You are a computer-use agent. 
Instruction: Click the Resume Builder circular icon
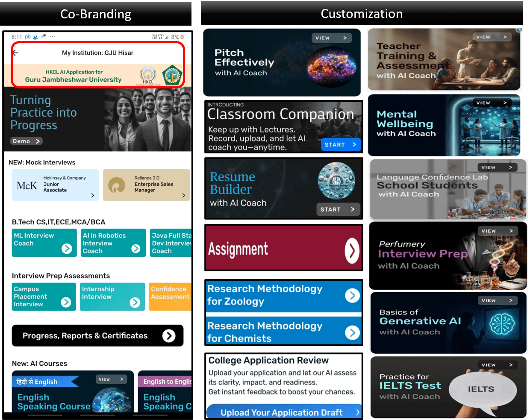point(336,180)
